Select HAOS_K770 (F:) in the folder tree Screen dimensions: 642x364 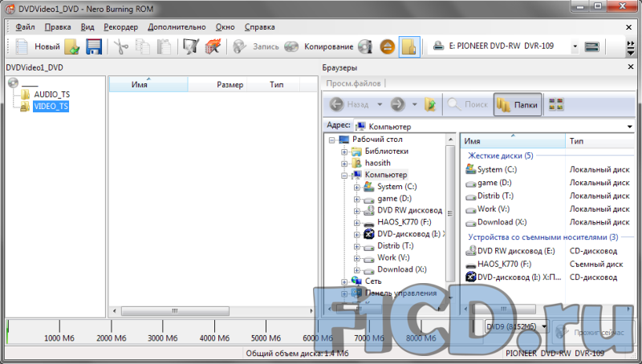click(404, 222)
